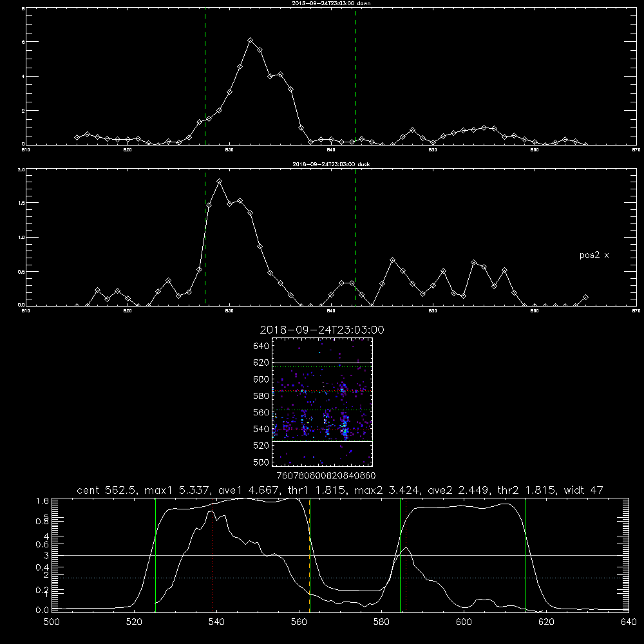The height and width of the screenshot is (644, 644).
Task: Click the '2018-09-24T23:03:00 dawn' plot title
Action: tap(331, 3)
